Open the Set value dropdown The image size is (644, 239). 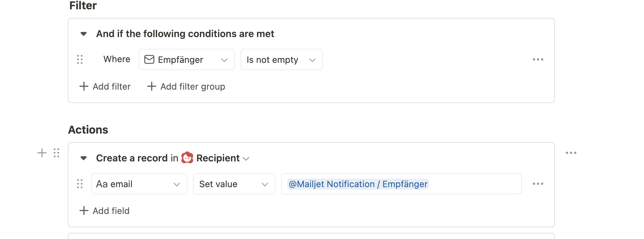(x=234, y=184)
